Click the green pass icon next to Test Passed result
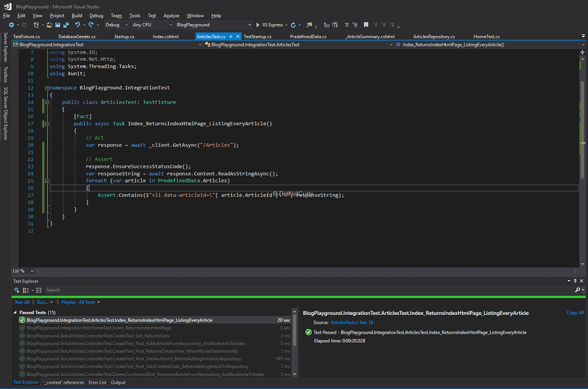Image resolution: width=588 pixels, height=389 pixels. (308, 333)
